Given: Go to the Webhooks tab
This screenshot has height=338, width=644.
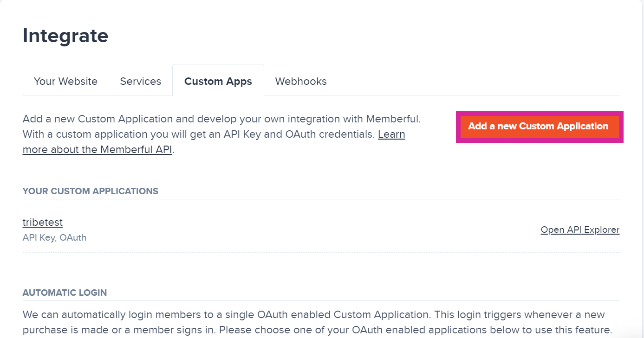Looking at the screenshot, I should click(301, 81).
